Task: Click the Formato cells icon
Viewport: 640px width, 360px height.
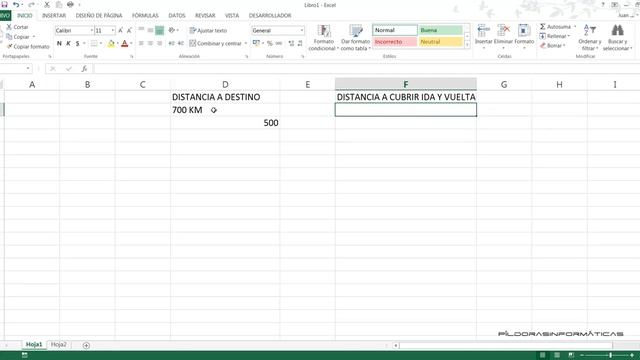Action: (x=524, y=31)
